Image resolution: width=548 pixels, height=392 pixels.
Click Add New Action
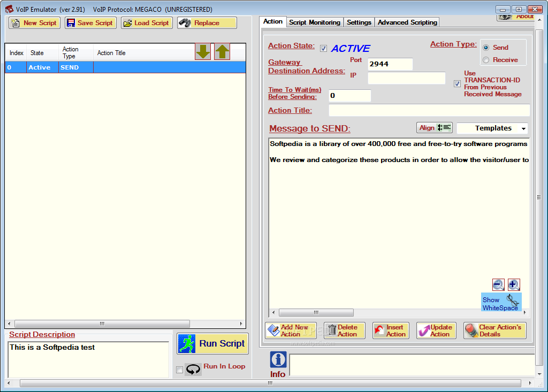click(291, 330)
